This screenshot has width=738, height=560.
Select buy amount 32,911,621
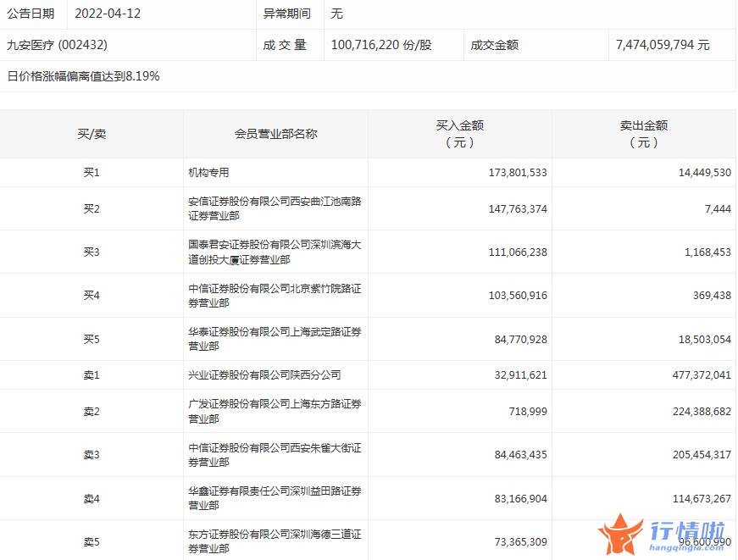520,374
